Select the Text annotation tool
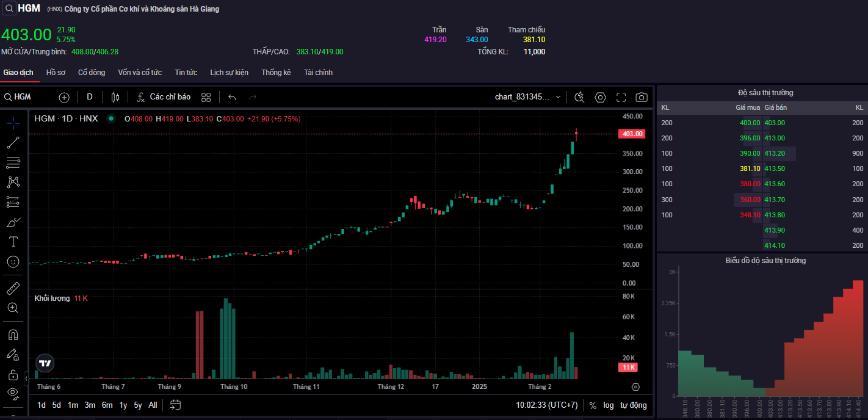 [x=13, y=241]
